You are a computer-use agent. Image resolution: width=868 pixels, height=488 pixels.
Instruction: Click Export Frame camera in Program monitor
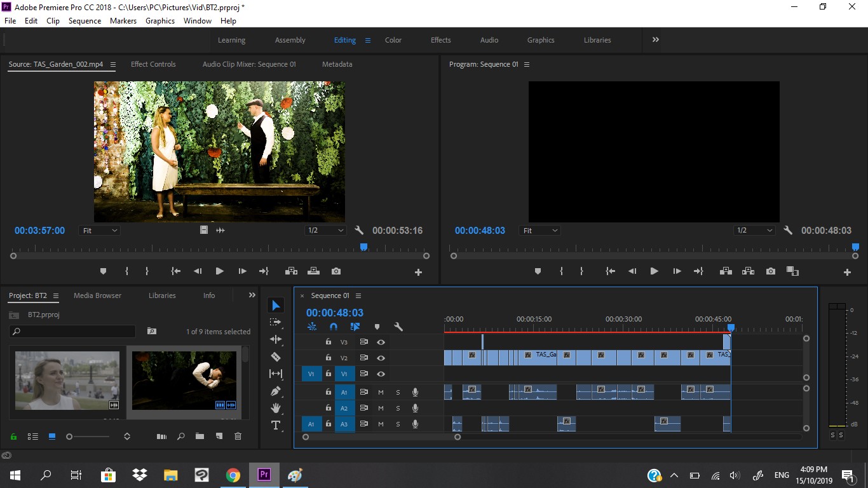[771, 271]
